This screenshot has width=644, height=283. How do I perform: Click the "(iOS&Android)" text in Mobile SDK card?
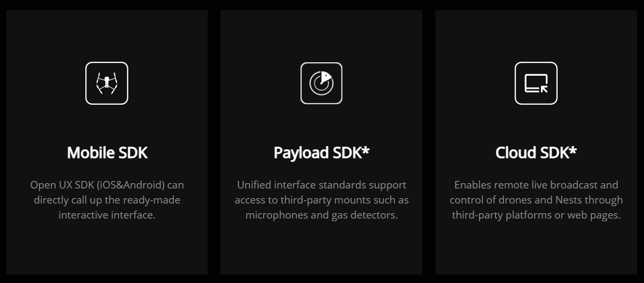(x=131, y=185)
